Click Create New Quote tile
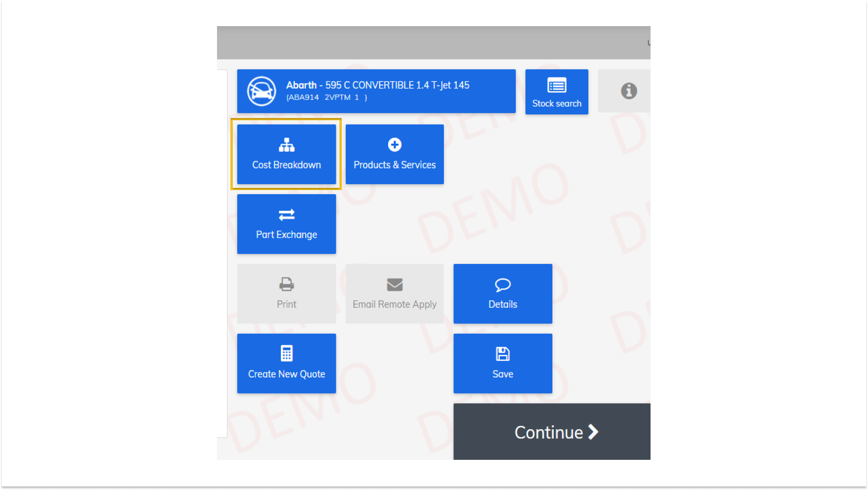This screenshot has width=868, height=490. tap(286, 363)
